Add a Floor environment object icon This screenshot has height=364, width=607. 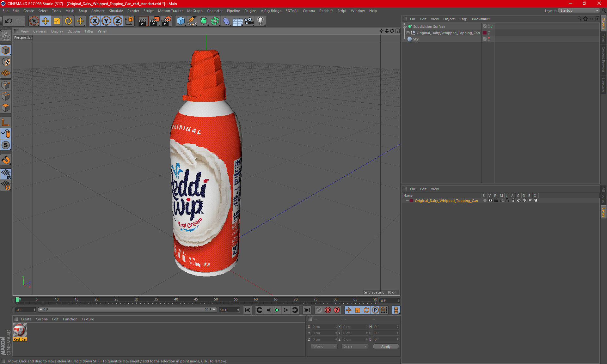point(237,21)
